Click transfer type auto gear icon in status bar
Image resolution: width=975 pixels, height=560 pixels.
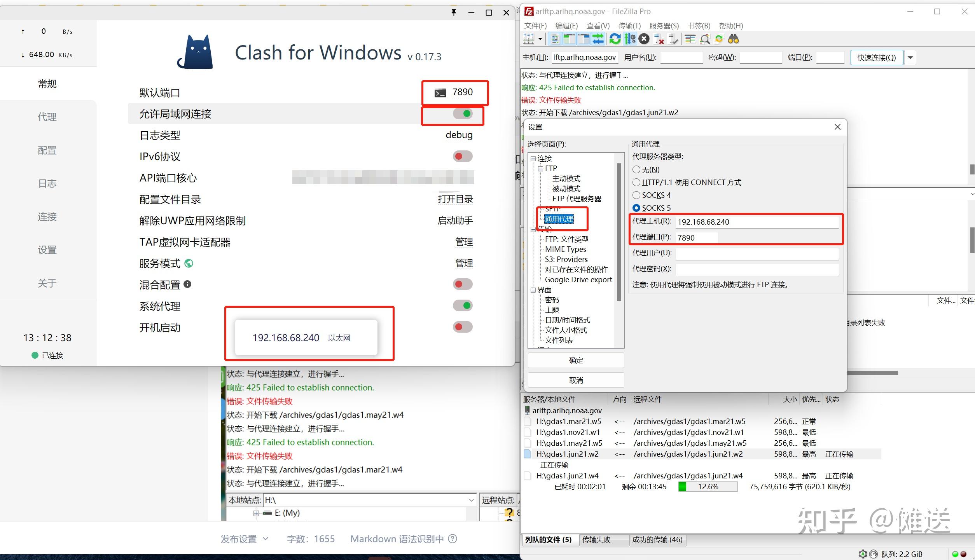pos(863,554)
